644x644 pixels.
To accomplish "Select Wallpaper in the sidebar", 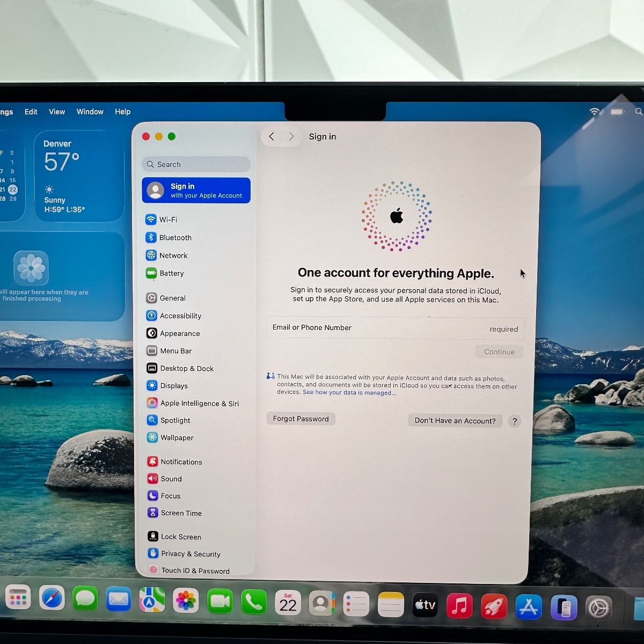I will coord(176,437).
